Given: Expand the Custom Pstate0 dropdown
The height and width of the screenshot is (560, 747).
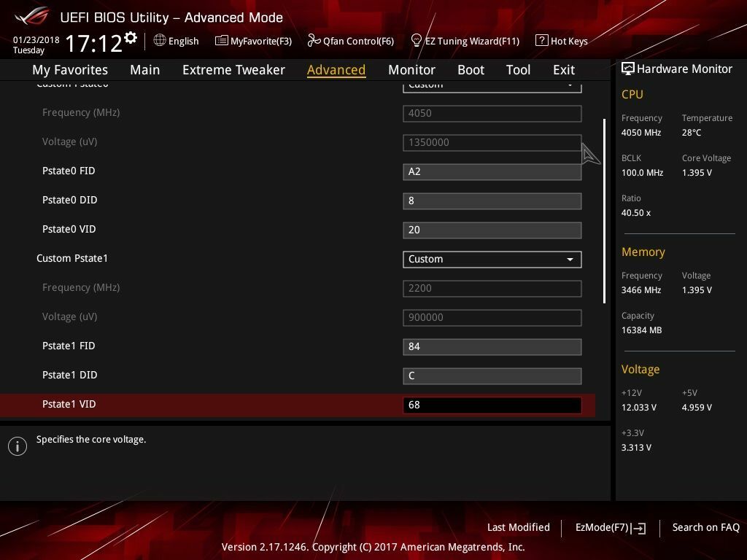Looking at the screenshot, I should (492, 87).
